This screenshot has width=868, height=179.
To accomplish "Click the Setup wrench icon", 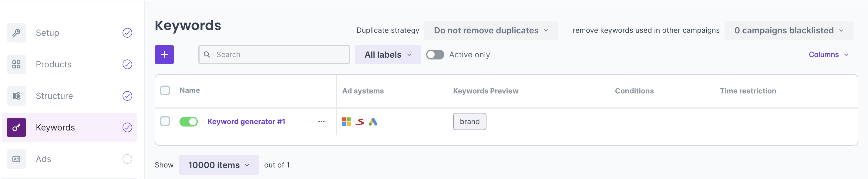I will coord(16,33).
